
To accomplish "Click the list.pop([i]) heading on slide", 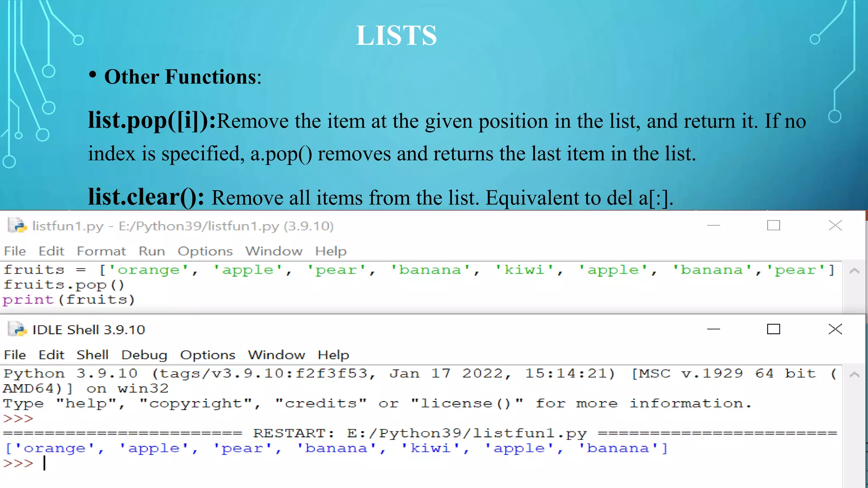I will pos(152,121).
